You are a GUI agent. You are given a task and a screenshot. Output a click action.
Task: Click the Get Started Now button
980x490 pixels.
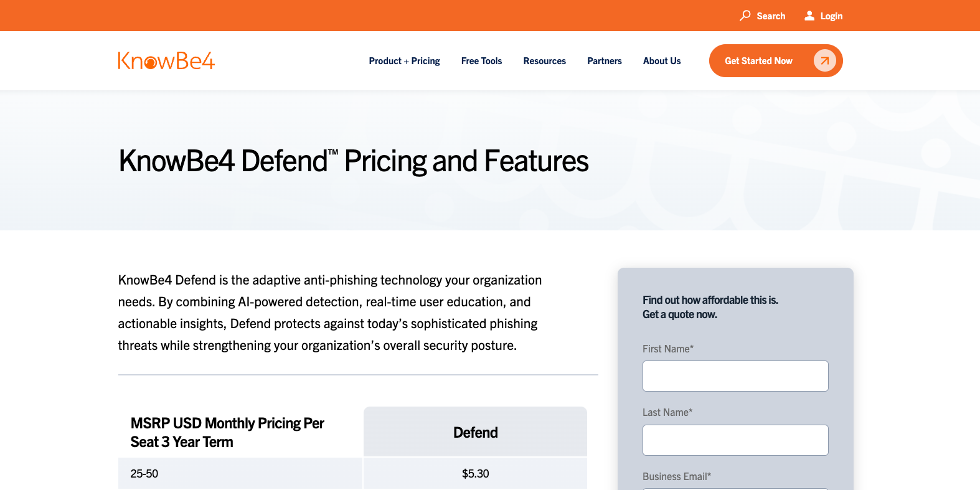758,60
